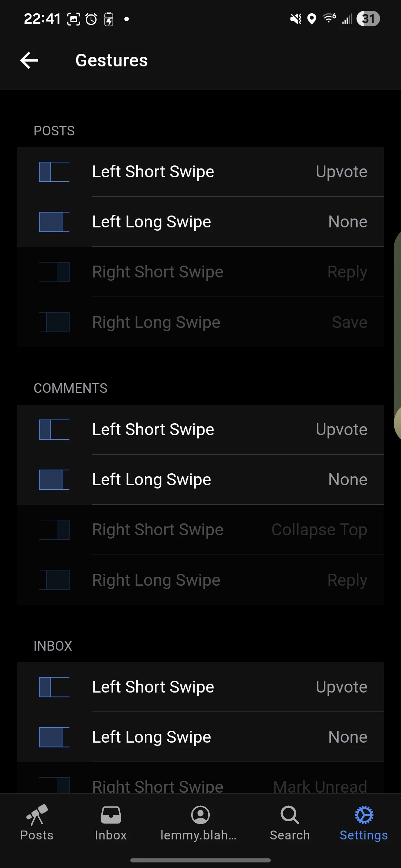The width and height of the screenshot is (401, 868).
Task: Change Inbox Left Long Swipe None value
Action: [348, 737]
